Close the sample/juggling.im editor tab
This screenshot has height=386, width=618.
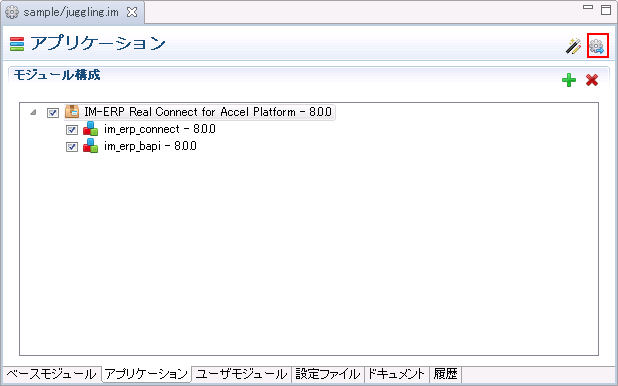[132, 12]
